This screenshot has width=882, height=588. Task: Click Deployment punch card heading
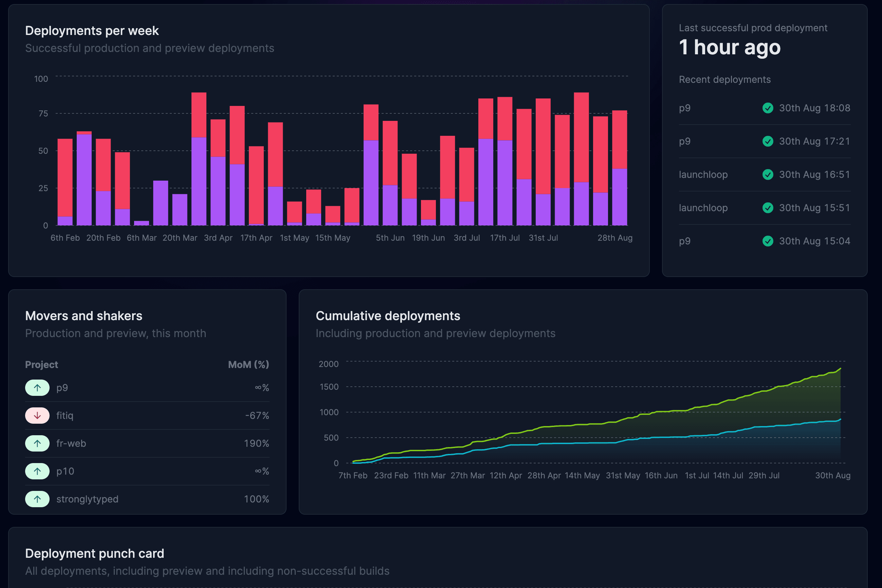click(94, 553)
